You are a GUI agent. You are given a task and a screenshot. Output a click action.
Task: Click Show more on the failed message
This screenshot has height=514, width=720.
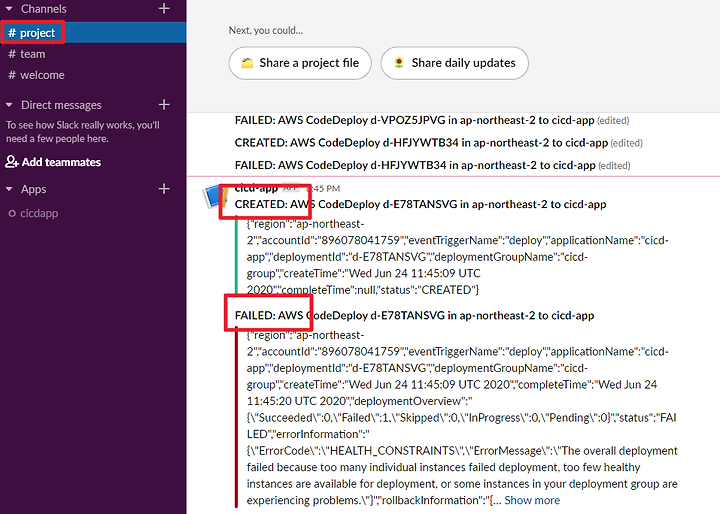point(532,500)
